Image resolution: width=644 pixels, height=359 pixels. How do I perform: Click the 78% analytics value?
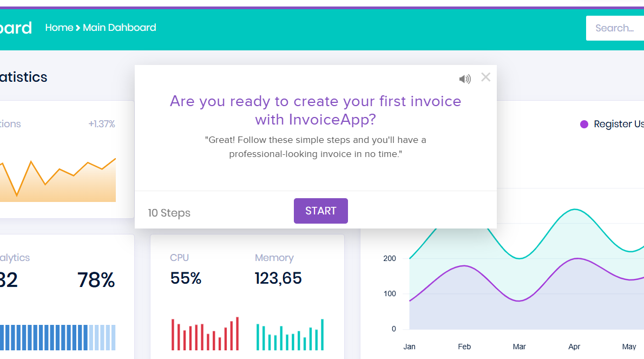[x=96, y=280]
